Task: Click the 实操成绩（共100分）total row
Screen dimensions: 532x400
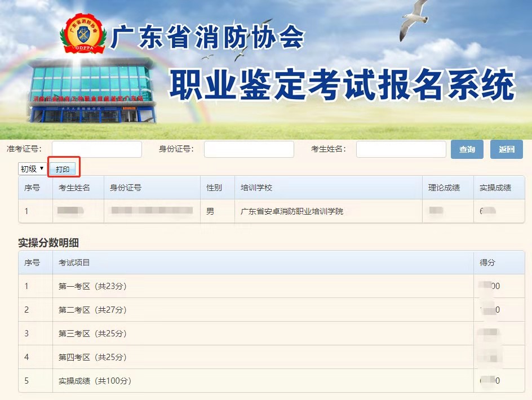Action: tap(95, 381)
